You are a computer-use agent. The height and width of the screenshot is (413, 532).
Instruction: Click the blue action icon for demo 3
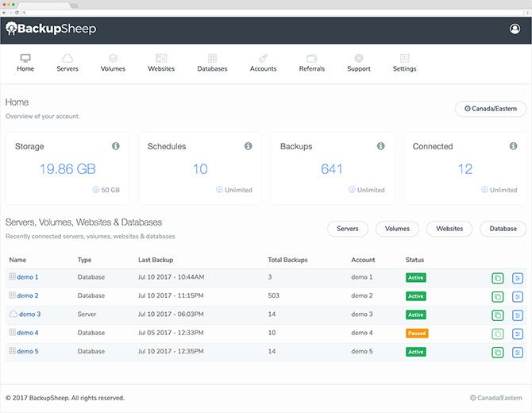click(518, 315)
